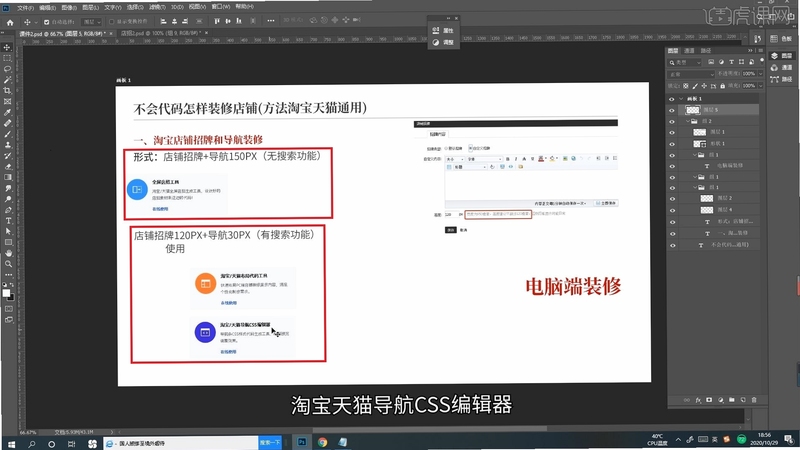Hide the 图层 5 layer
The width and height of the screenshot is (800, 450).
coord(672,110)
